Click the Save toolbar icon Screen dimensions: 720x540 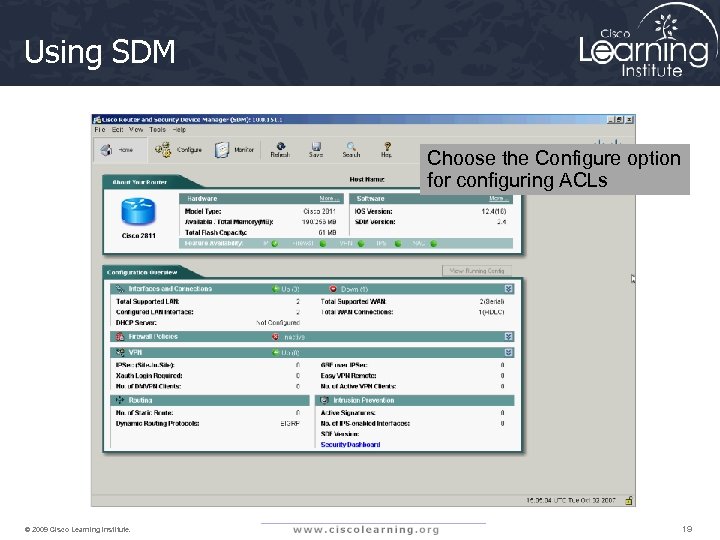coord(316,150)
